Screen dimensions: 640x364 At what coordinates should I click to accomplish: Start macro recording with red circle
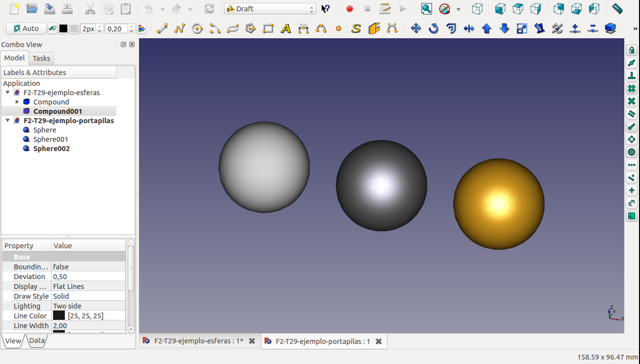pyautogui.click(x=350, y=9)
